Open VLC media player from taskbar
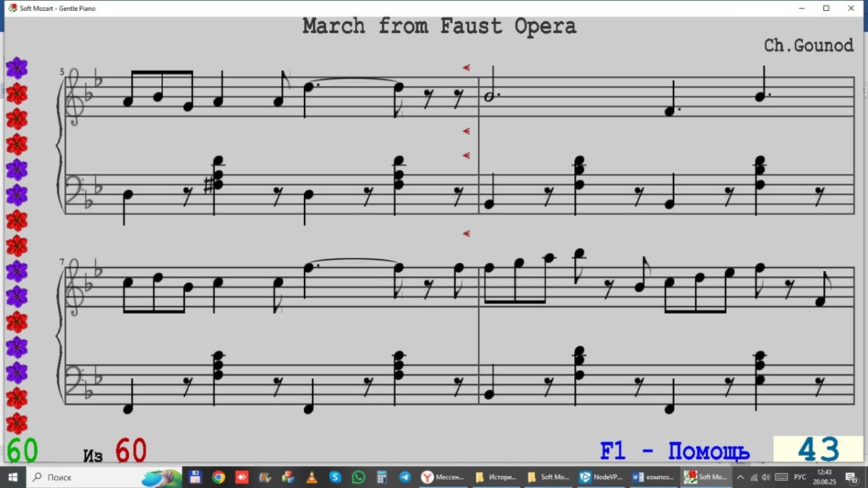 coord(312,477)
